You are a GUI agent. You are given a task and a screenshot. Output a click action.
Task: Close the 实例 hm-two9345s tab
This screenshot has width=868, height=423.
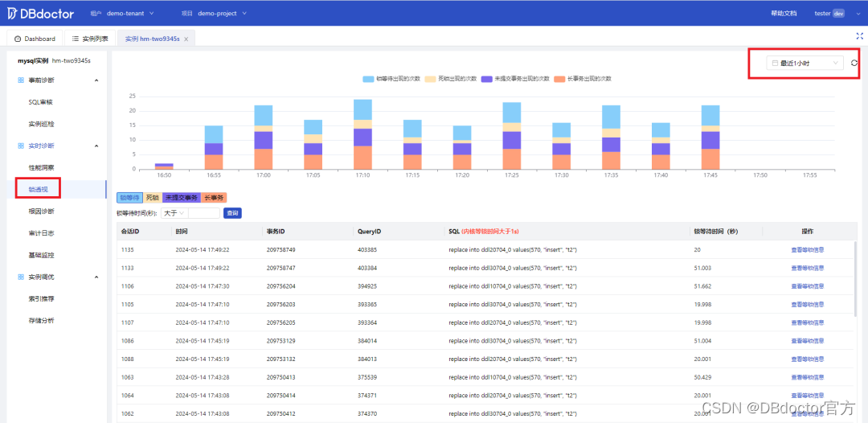click(x=186, y=39)
